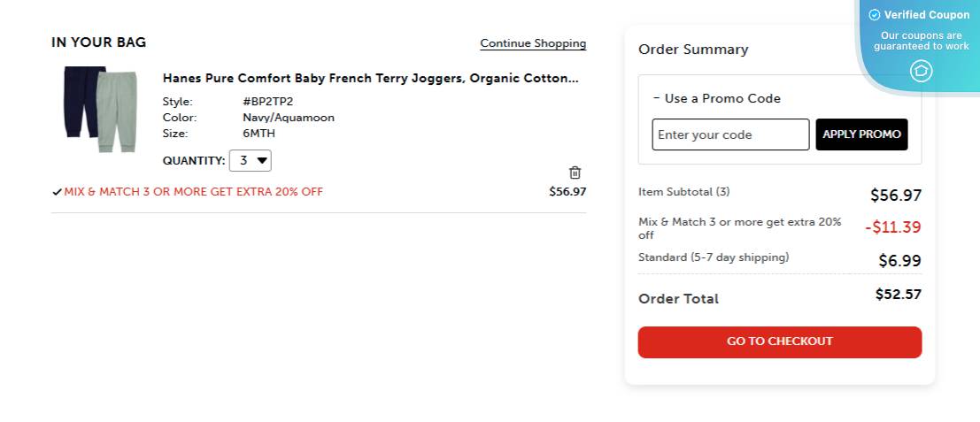
Task: Click the Verified Coupon checkmark badge
Action: 875,15
